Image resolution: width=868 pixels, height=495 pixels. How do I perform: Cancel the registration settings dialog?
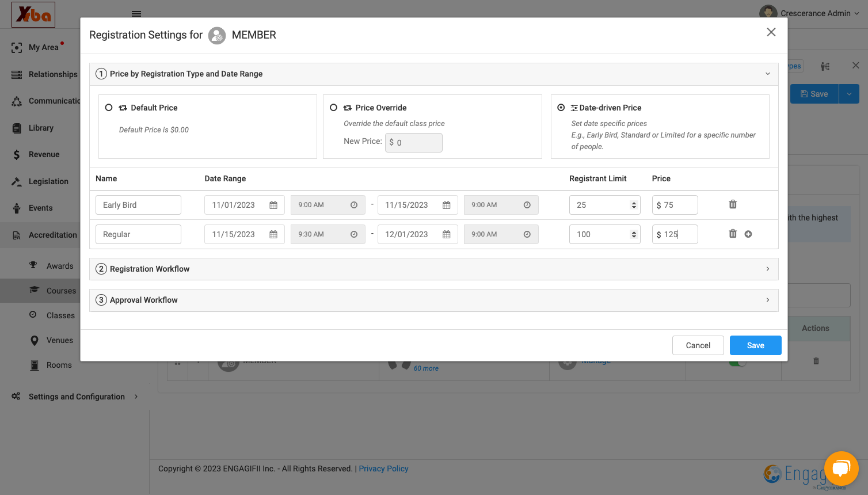pyautogui.click(x=698, y=345)
